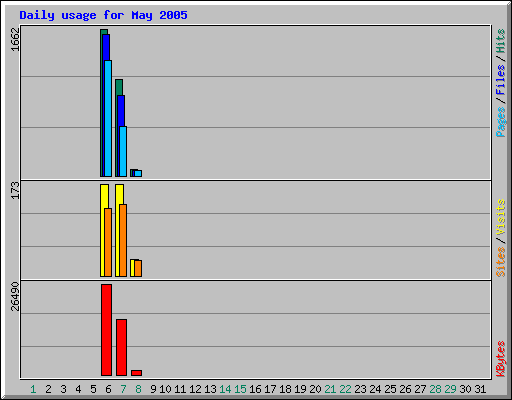This screenshot has width=512, height=400.
Task: Click the small cyan Pages bar for day 8
Action: click(x=138, y=173)
